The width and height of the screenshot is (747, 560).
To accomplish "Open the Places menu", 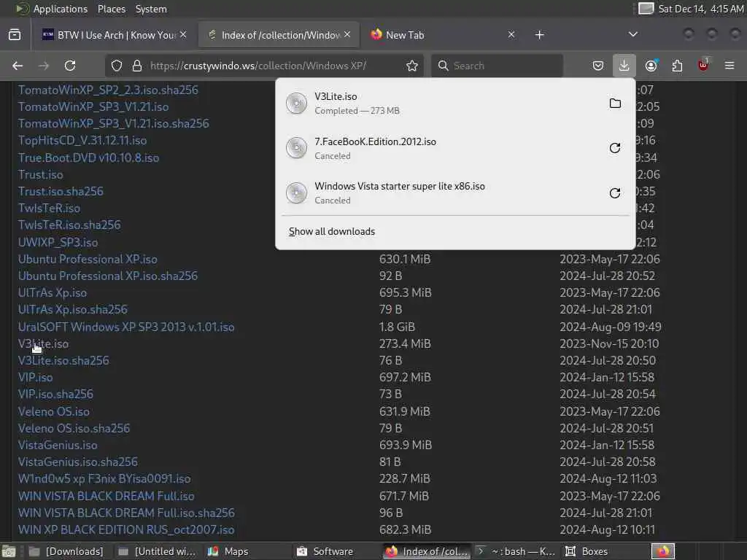I will click(x=112, y=9).
